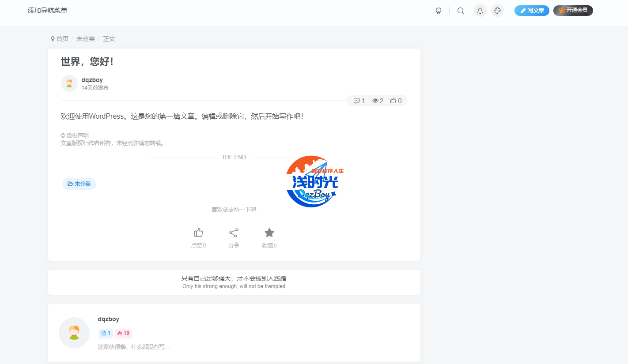Open 未分类 breadcrumb link

pyautogui.click(x=85, y=39)
